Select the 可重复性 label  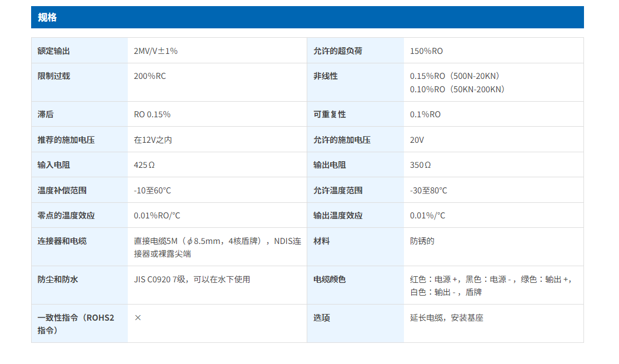click(330, 114)
